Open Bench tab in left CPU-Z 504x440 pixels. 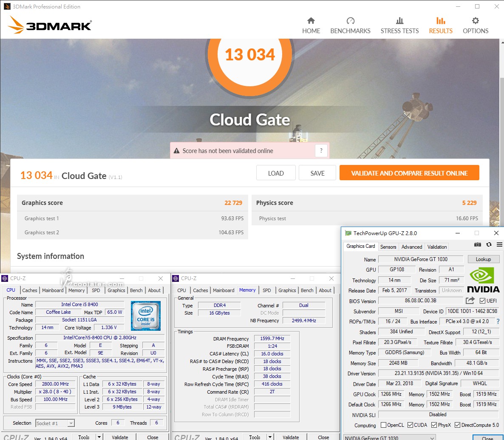point(136,290)
